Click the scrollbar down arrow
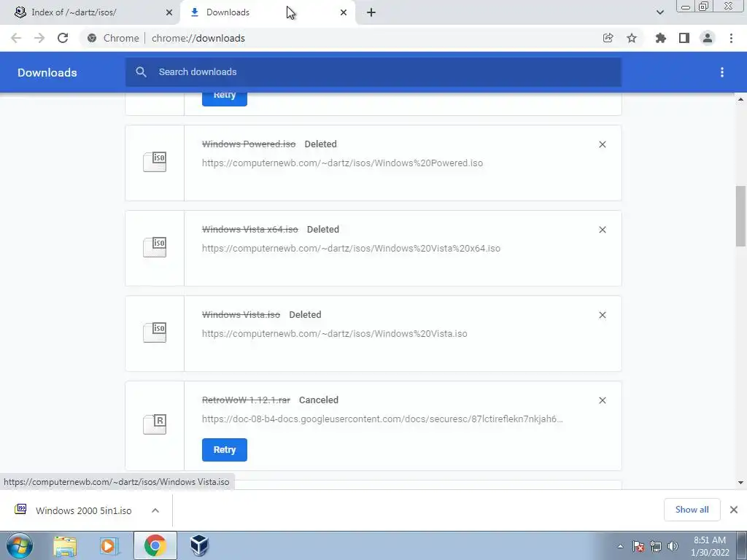 pyautogui.click(x=740, y=483)
